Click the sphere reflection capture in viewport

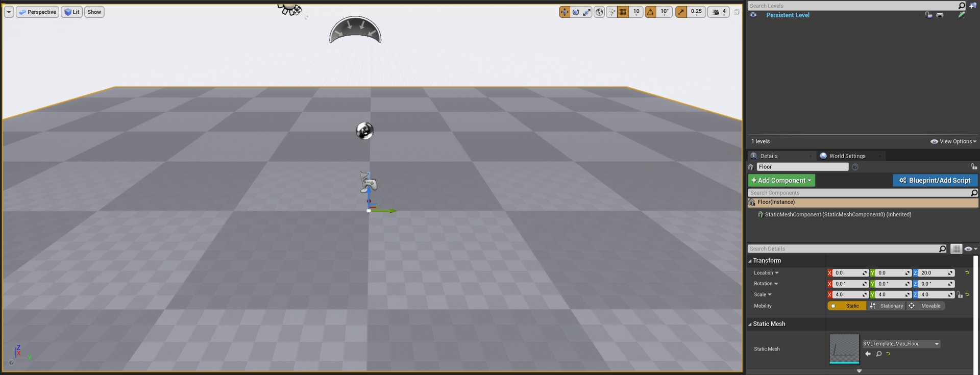click(x=365, y=131)
